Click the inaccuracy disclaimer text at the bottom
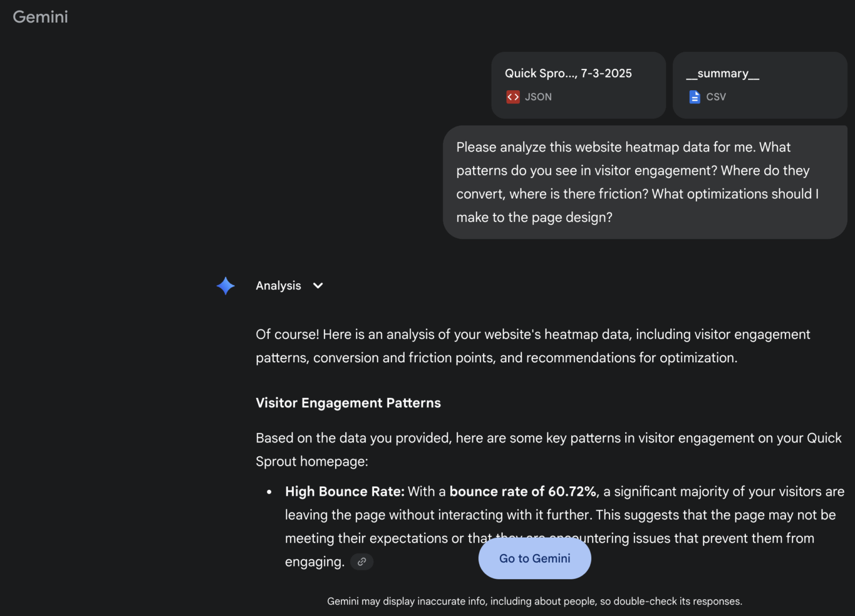This screenshot has height=616, width=855. click(534, 601)
